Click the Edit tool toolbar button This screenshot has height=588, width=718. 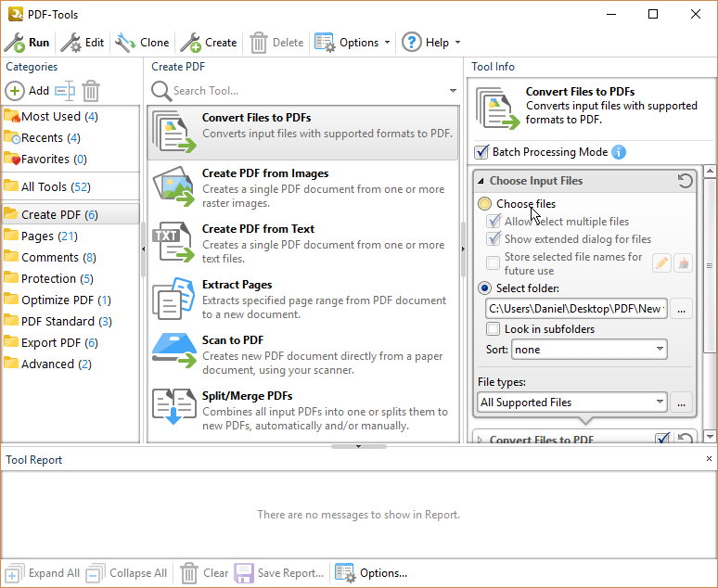pyautogui.click(x=83, y=43)
